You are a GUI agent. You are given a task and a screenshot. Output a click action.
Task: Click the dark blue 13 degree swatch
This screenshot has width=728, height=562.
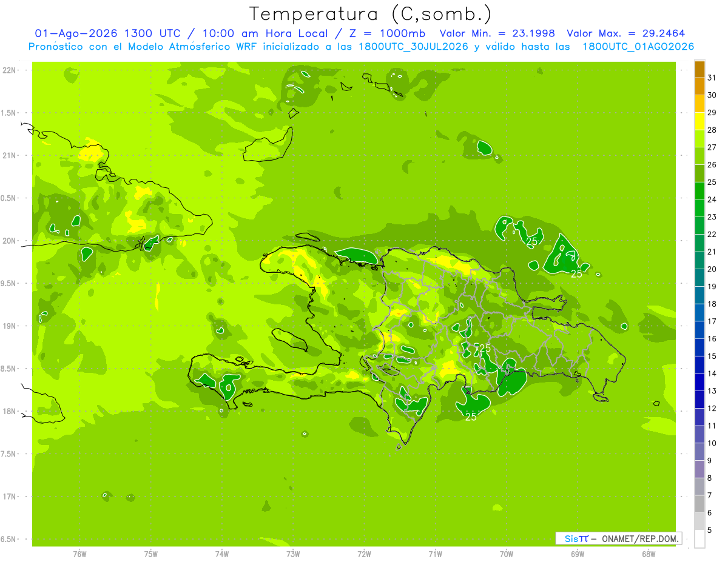pyautogui.click(x=699, y=383)
